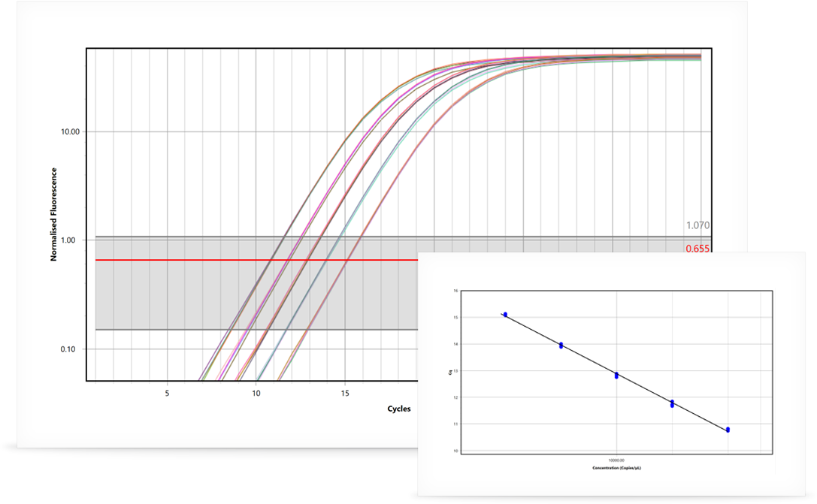Click the "10.00" fluorescence axis tick label
817x504 pixels.
point(71,131)
